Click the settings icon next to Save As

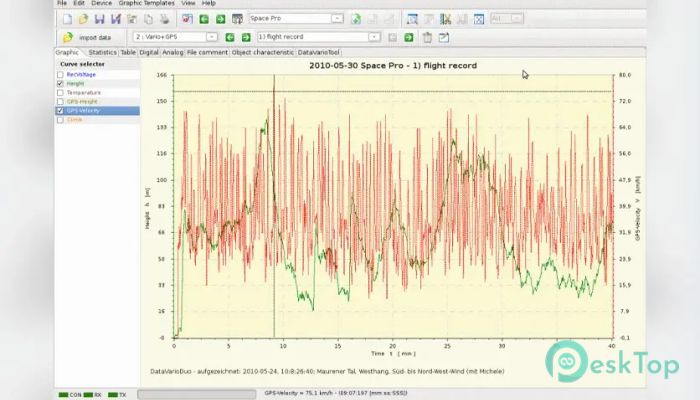132,19
